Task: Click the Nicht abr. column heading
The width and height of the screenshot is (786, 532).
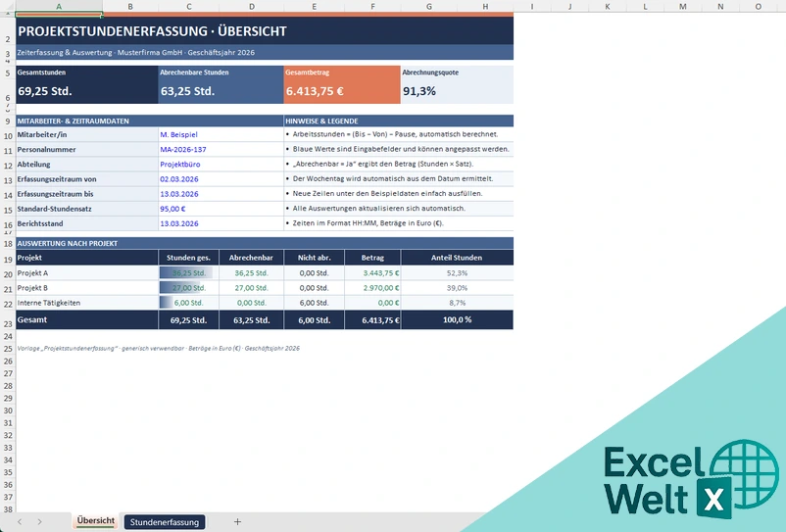Action: pos(314,258)
